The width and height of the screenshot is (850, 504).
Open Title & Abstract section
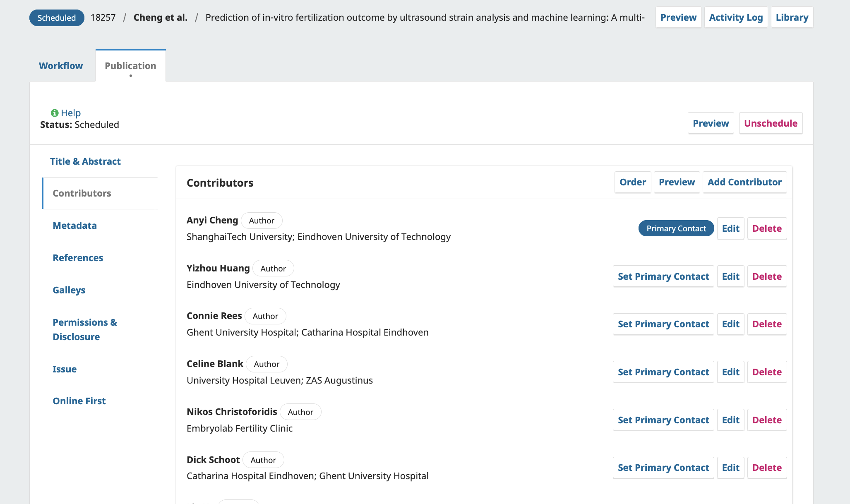tap(85, 161)
